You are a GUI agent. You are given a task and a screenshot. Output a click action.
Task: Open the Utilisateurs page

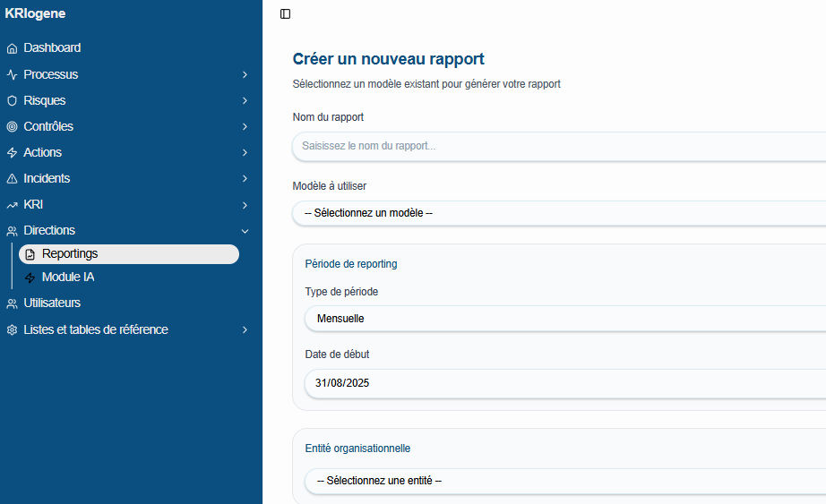[52, 303]
